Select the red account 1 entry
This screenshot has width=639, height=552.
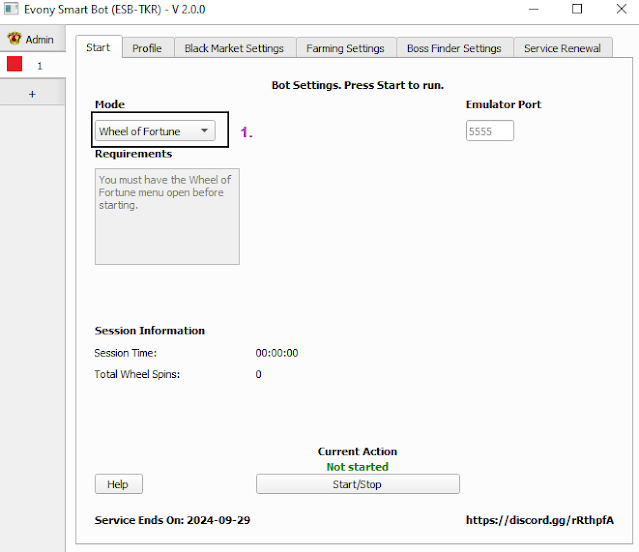coord(32,65)
